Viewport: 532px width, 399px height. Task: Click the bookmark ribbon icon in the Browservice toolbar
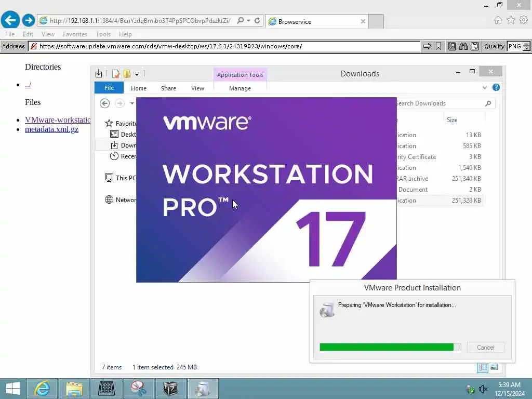pyautogui.click(x=438, y=46)
